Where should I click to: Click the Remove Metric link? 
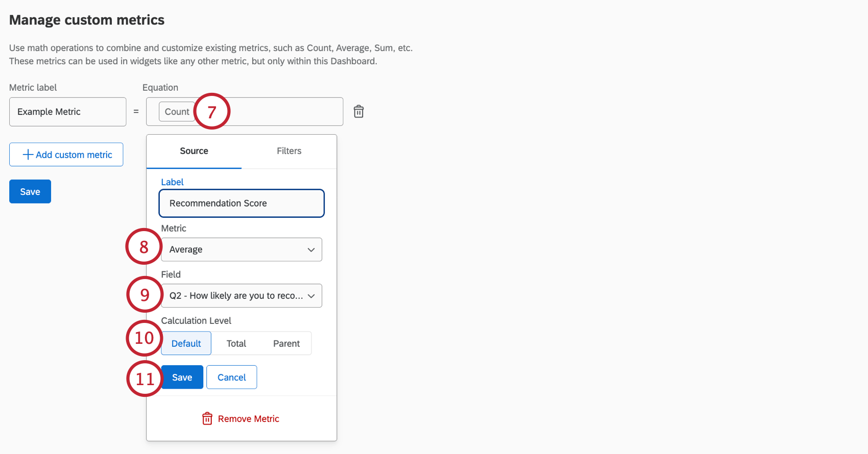pyautogui.click(x=249, y=419)
